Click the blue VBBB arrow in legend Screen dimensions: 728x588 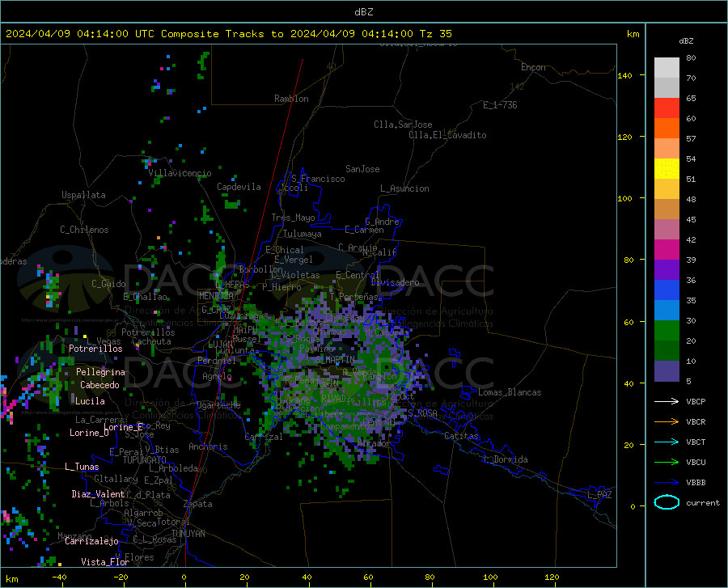pyautogui.click(x=667, y=482)
